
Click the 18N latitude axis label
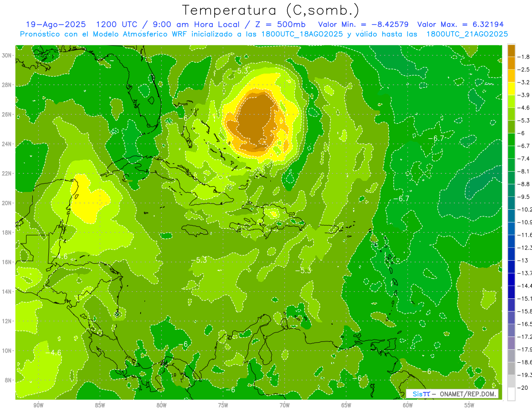pos(8,232)
